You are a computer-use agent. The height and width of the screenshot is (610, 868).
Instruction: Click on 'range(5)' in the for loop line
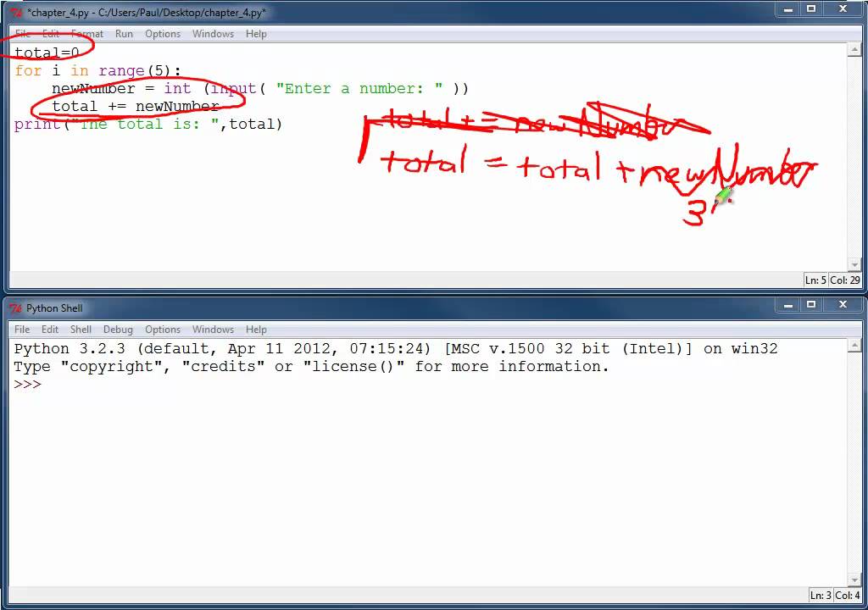(x=135, y=71)
